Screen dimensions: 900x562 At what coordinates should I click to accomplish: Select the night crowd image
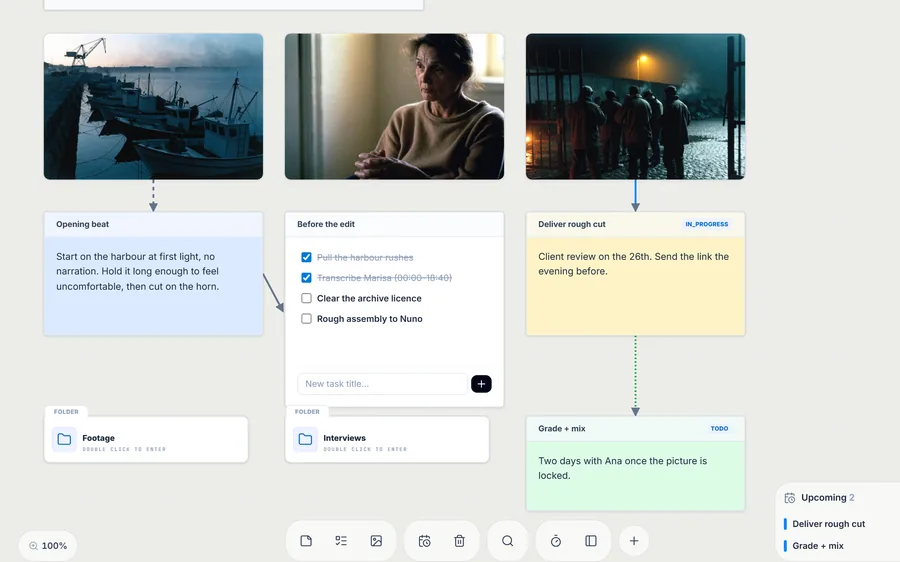[635, 106]
